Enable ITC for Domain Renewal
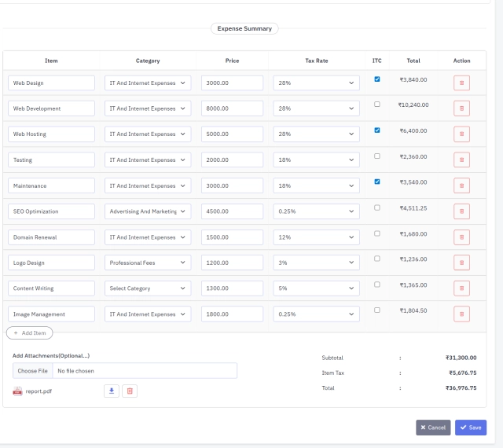Screen dimensions: 503x448 click(x=377, y=233)
